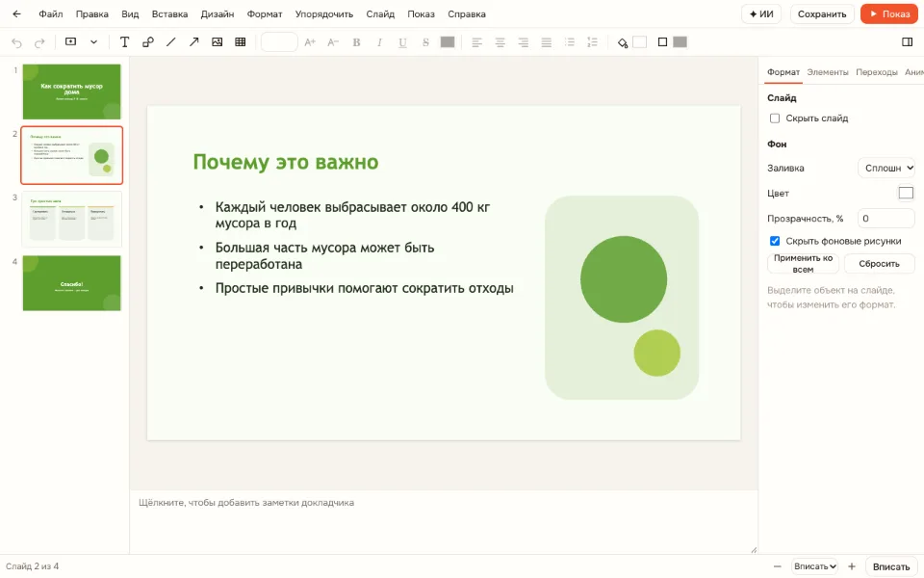924x578 pixels.
Task: Start the slideshow with Показ button
Action: click(x=889, y=13)
